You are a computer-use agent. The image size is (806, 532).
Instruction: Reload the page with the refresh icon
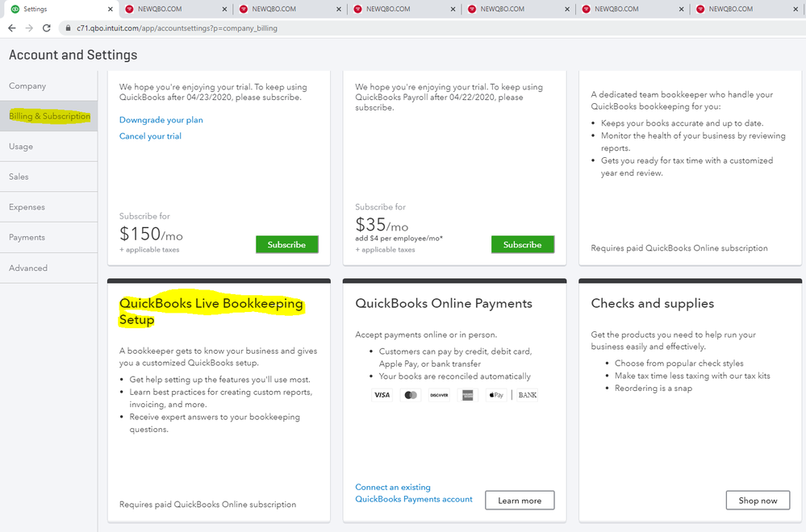pyautogui.click(x=48, y=27)
